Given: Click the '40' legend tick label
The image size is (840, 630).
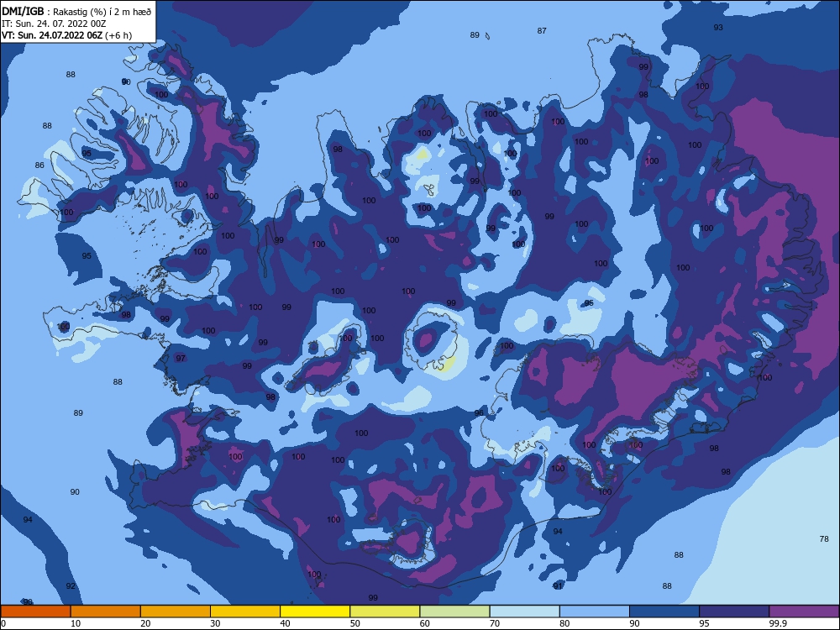Looking at the screenshot, I should coord(285,623).
